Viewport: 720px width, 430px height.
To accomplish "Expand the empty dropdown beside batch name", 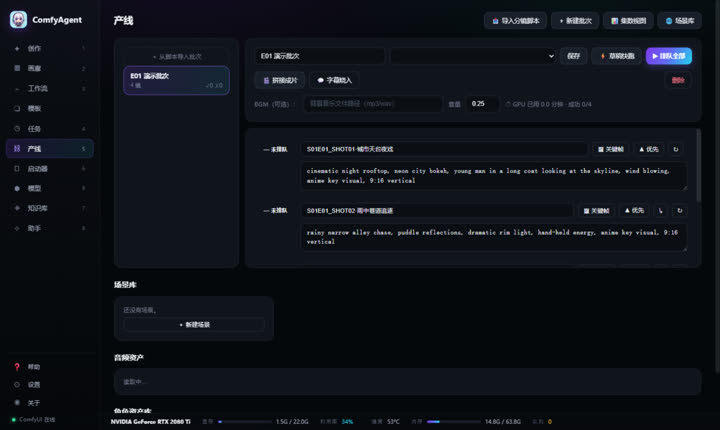I will click(473, 56).
